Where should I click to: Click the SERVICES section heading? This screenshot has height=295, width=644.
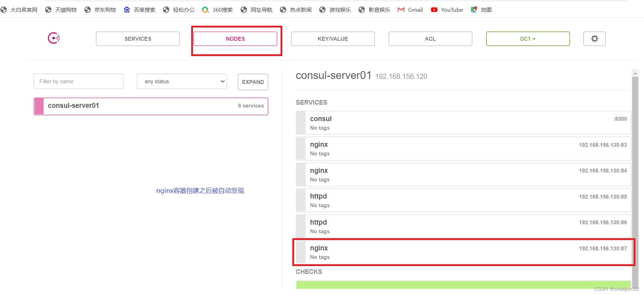[311, 102]
